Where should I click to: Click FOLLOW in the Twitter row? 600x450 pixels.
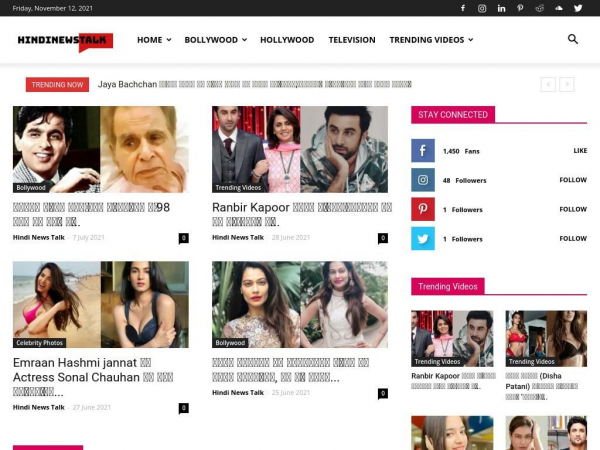(x=573, y=238)
